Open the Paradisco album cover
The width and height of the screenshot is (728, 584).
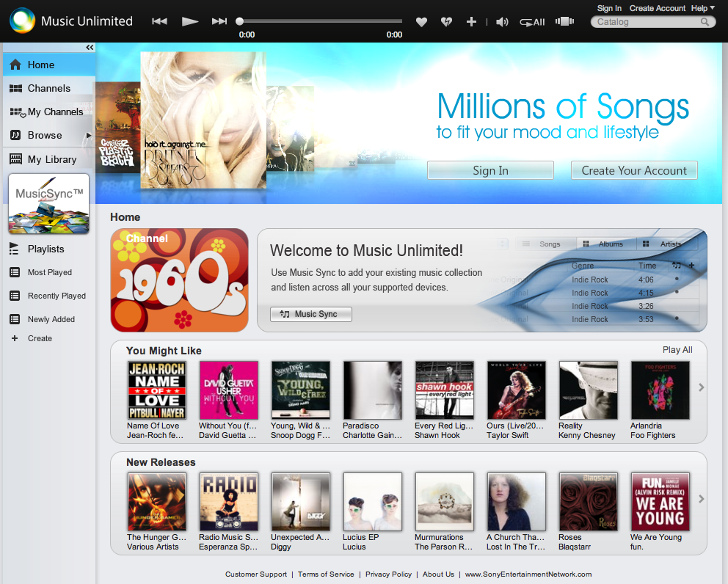(x=373, y=390)
